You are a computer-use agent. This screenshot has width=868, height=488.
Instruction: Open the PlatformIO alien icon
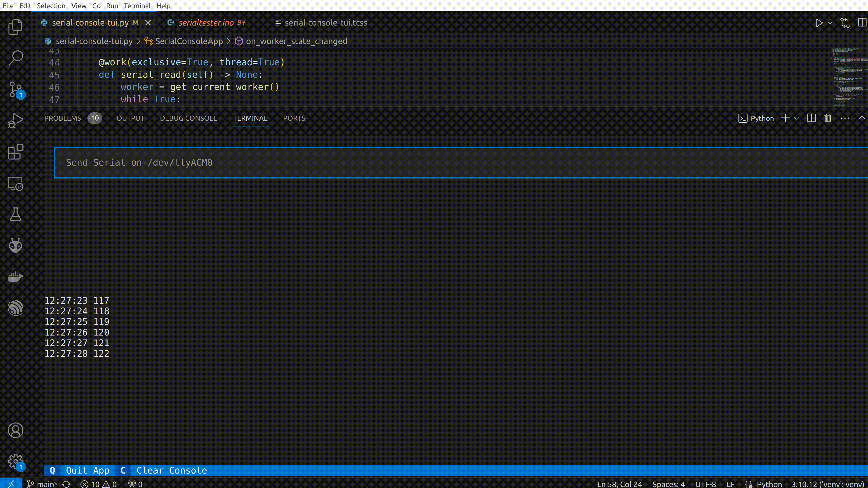coord(15,246)
